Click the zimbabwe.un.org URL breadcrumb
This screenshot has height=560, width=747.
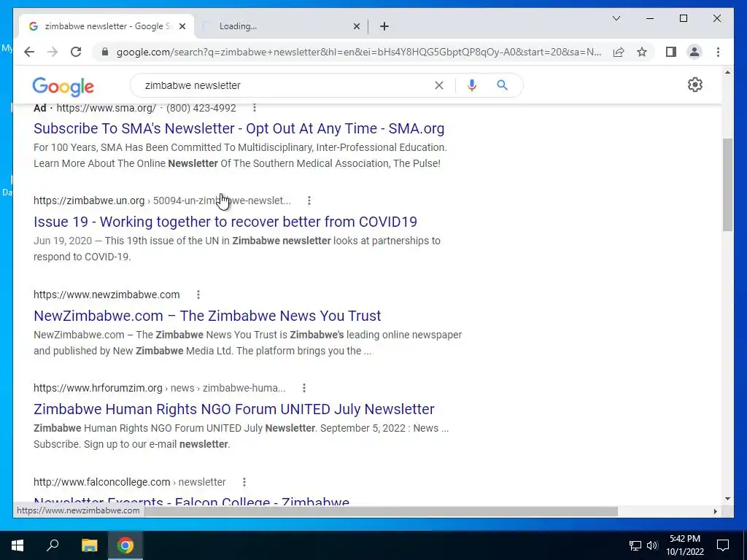coord(162,201)
